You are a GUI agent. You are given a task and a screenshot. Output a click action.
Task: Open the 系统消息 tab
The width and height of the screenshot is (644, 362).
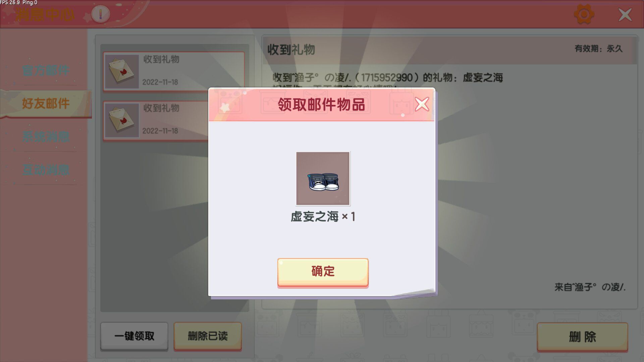[46, 136]
